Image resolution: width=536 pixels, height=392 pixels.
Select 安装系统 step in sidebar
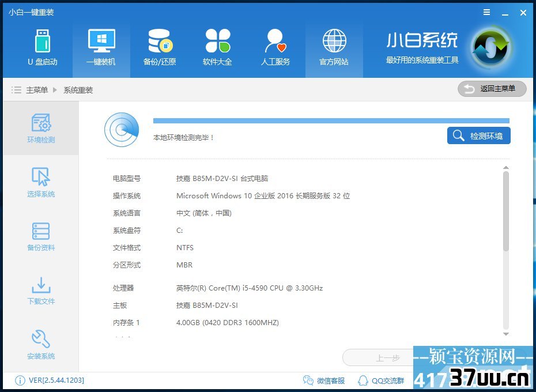41,345
